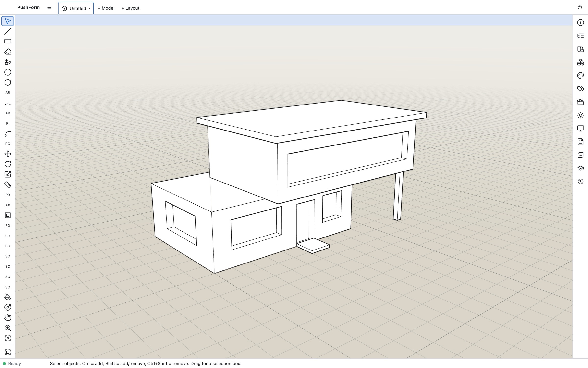Pick the Tape Measure tool
This screenshot has width=588, height=368.
tap(8, 184)
